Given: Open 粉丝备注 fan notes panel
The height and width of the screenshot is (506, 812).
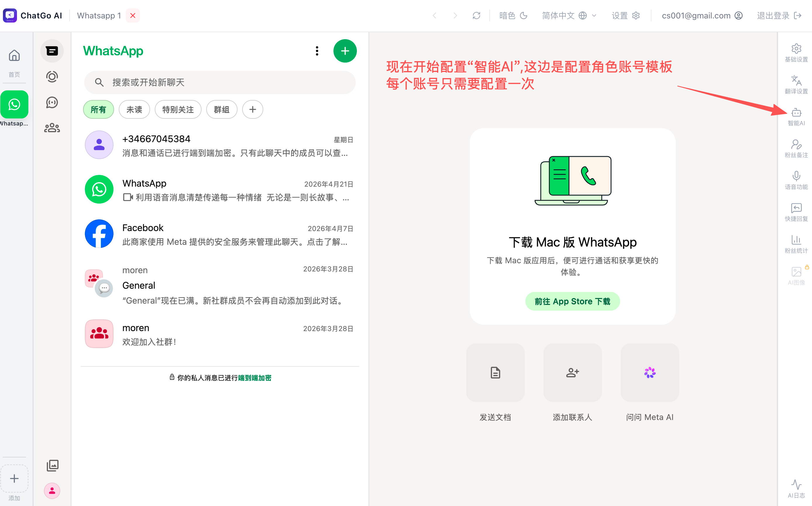Looking at the screenshot, I should [x=796, y=149].
